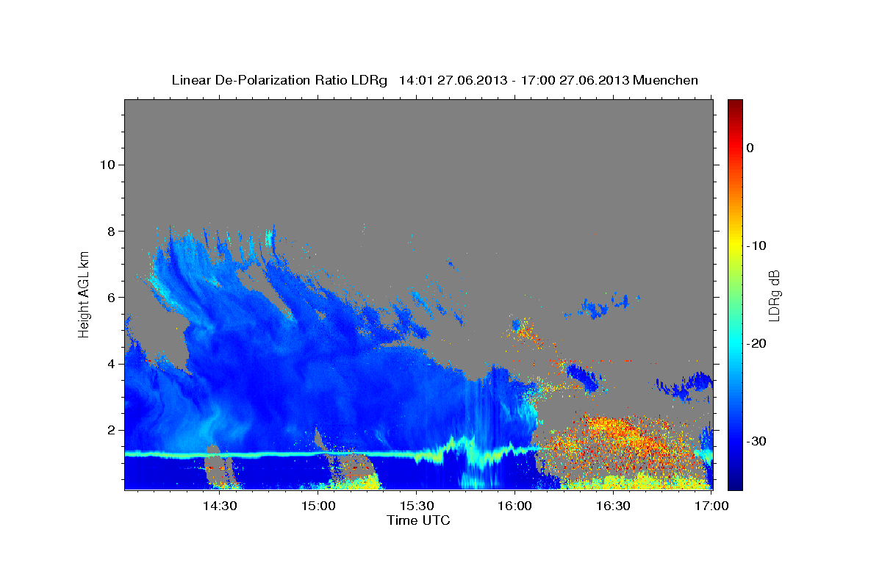Click the 15:00 time tick label
The height and width of the screenshot is (588, 882).
point(318,506)
